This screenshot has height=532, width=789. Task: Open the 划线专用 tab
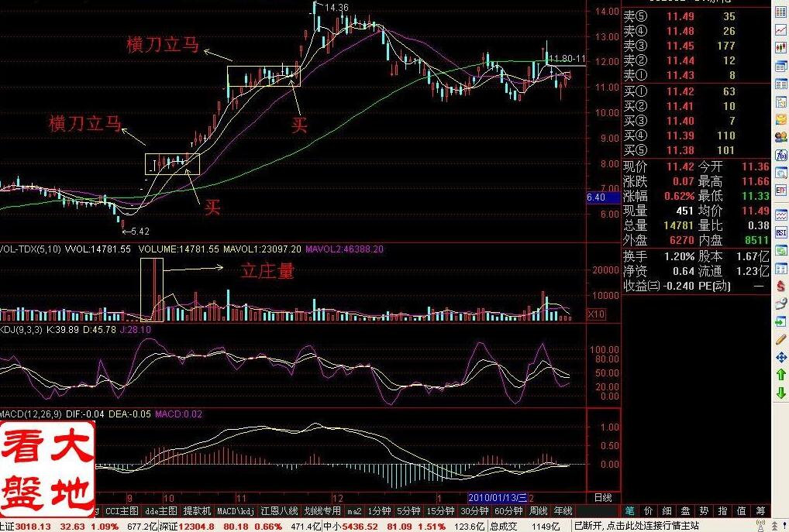tap(322, 511)
